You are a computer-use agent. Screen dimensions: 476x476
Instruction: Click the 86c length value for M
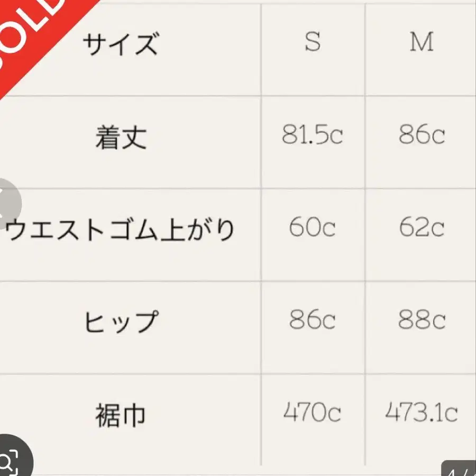coord(422,136)
